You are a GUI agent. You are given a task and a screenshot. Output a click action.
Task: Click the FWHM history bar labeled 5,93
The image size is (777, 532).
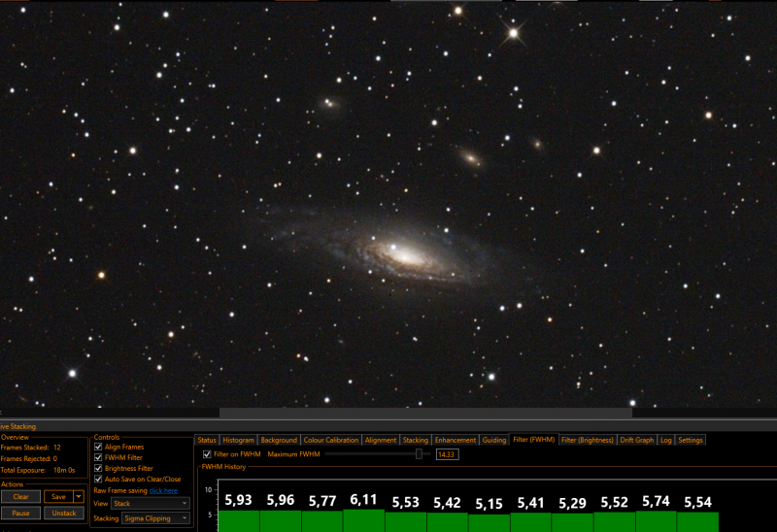pos(238,521)
